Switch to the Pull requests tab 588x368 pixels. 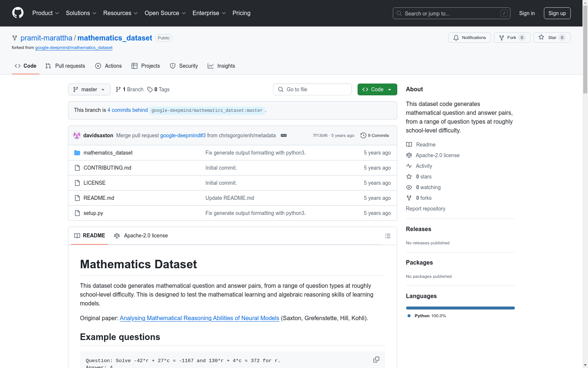[x=65, y=66]
